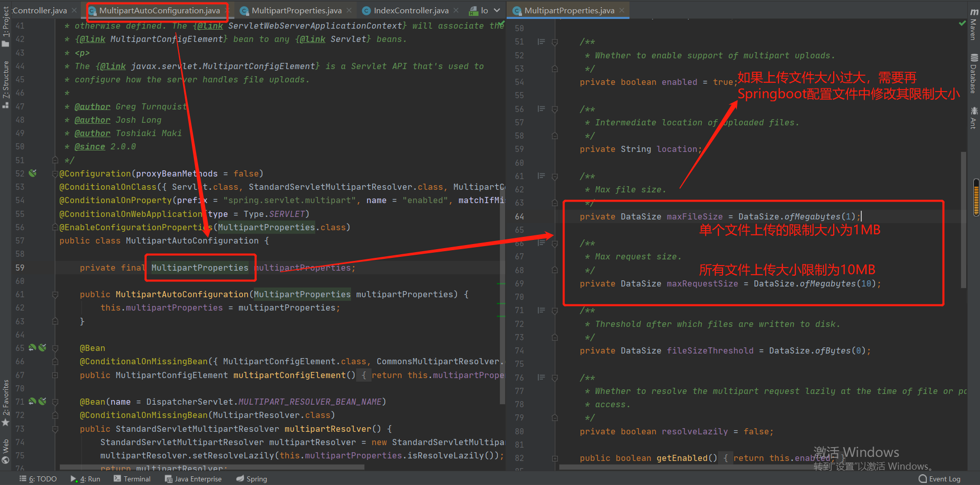Toggle rendered doc view at line 71 right editor

point(541,310)
